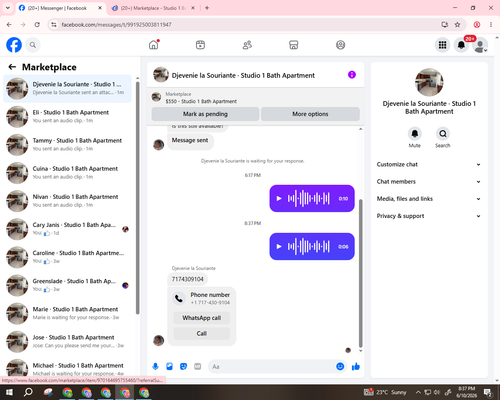Open the Cuina - Studio 1 Bath Apartment chat
Image resolution: width=500 pixels, height=400 pixels.
(67, 173)
